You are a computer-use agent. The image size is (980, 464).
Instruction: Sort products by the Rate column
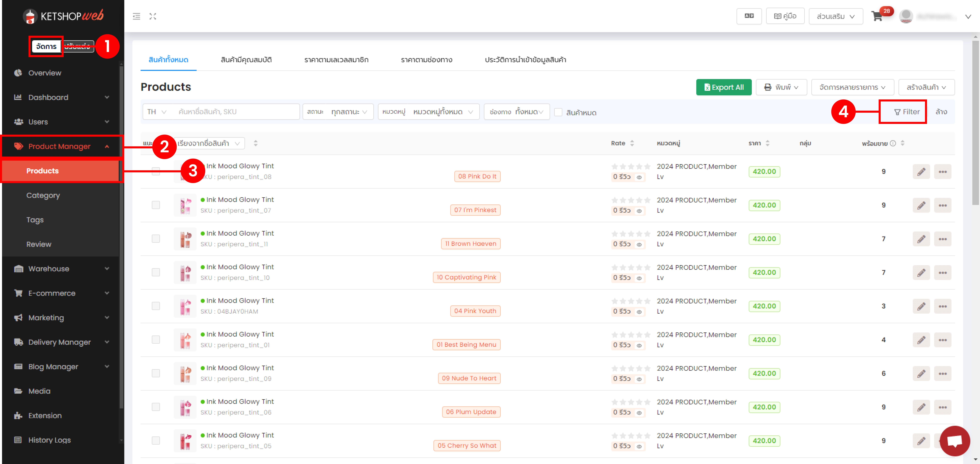click(x=632, y=143)
